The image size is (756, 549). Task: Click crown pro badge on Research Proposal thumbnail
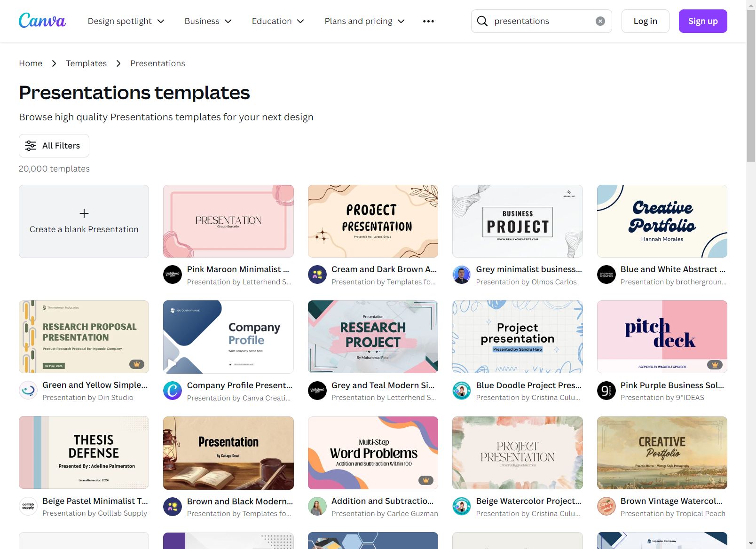(x=137, y=364)
